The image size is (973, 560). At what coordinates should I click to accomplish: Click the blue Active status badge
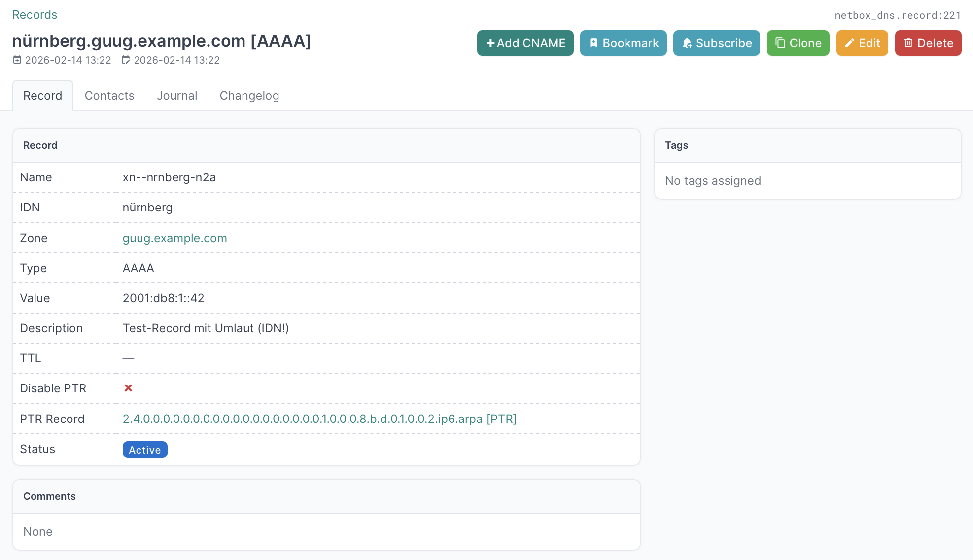pyautogui.click(x=145, y=450)
